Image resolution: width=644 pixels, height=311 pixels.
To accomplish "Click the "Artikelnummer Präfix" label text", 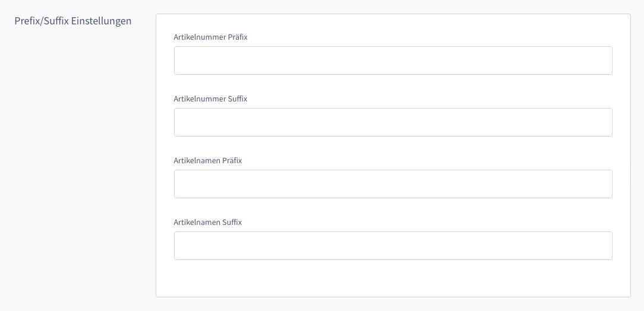I will coord(210,37).
